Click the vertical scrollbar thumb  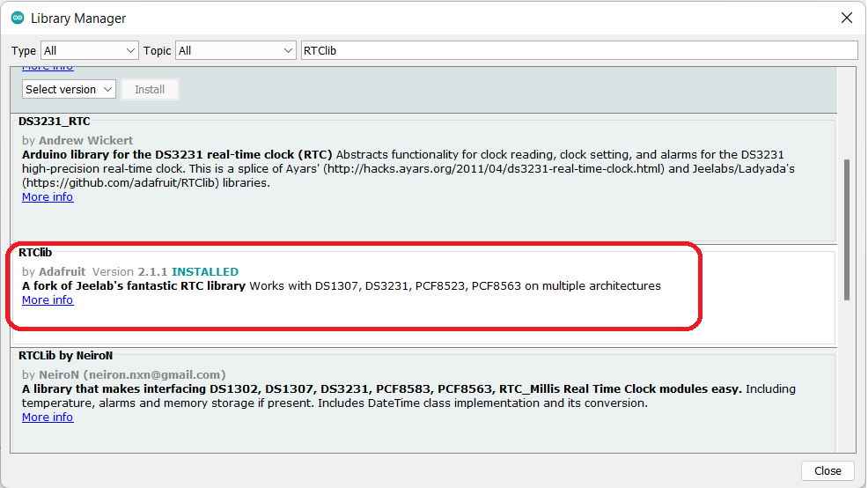tap(846, 229)
